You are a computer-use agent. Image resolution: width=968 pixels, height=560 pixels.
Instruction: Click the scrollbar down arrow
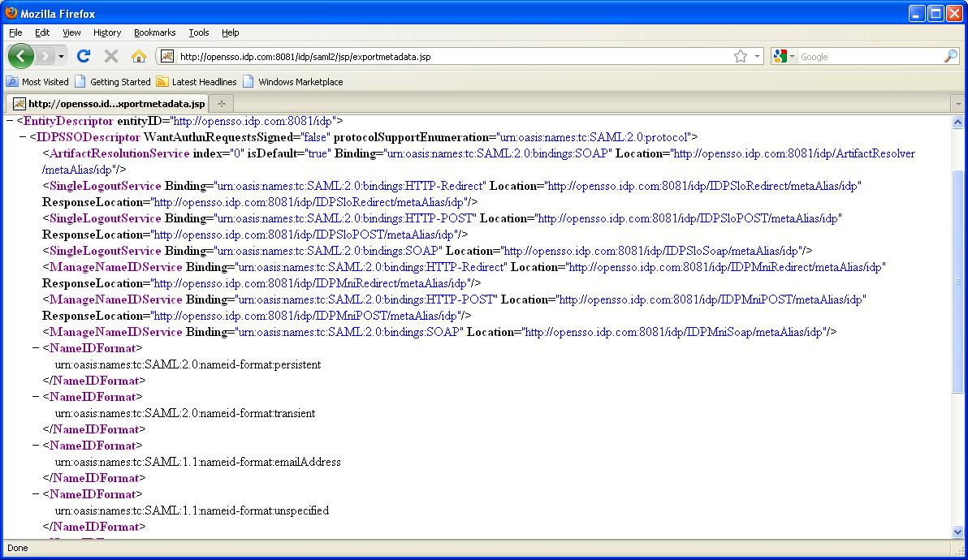coord(957,532)
